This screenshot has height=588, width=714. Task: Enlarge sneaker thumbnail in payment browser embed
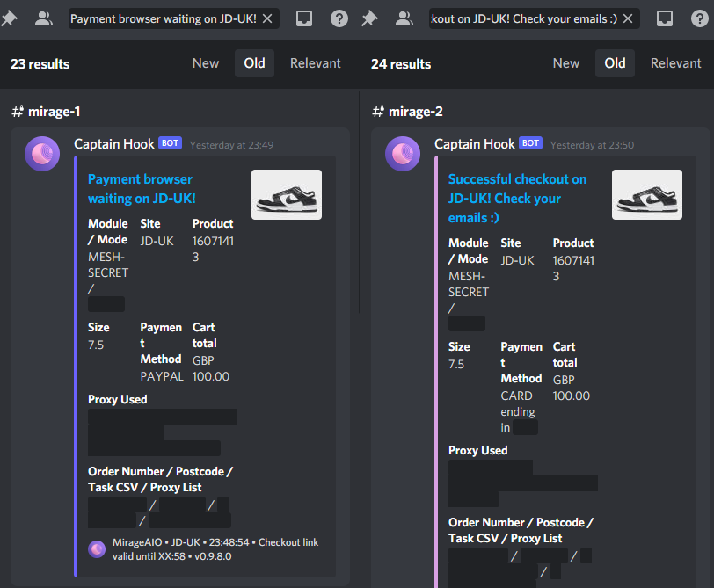pyautogui.click(x=287, y=195)
